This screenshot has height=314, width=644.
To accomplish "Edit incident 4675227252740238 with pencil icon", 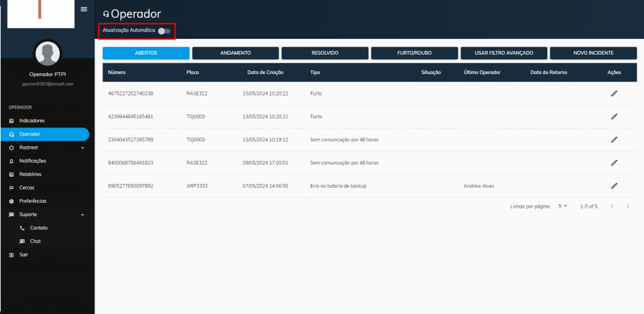I will click(614, 94).
